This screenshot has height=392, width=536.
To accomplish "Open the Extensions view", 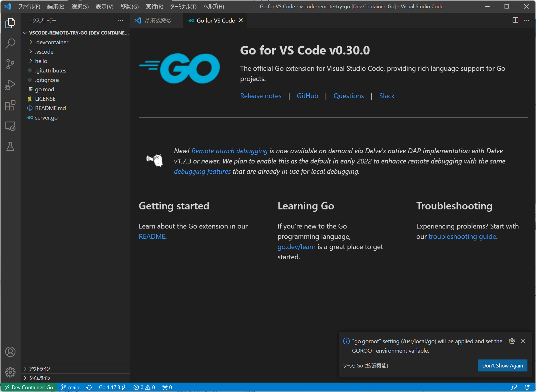I will [x=10, y=105].
